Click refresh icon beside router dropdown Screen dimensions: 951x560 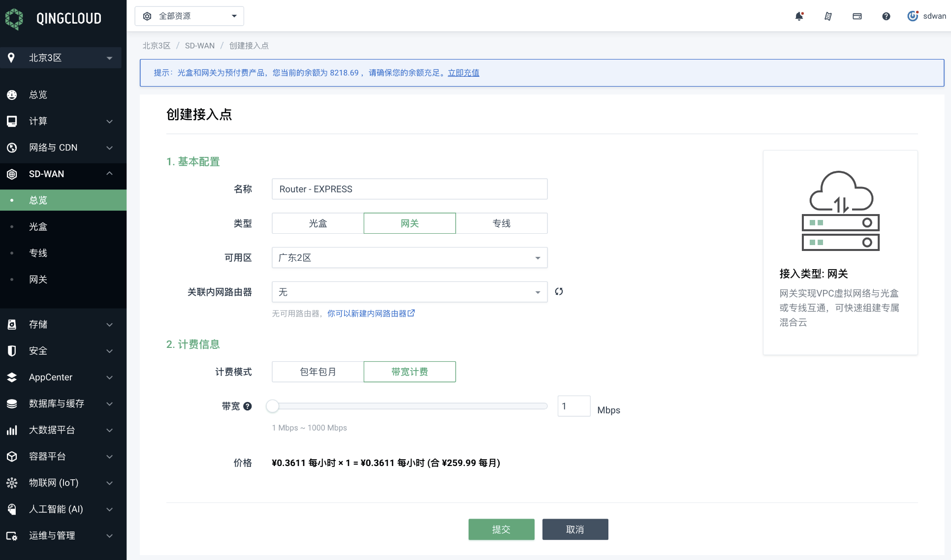click(559, 291)
